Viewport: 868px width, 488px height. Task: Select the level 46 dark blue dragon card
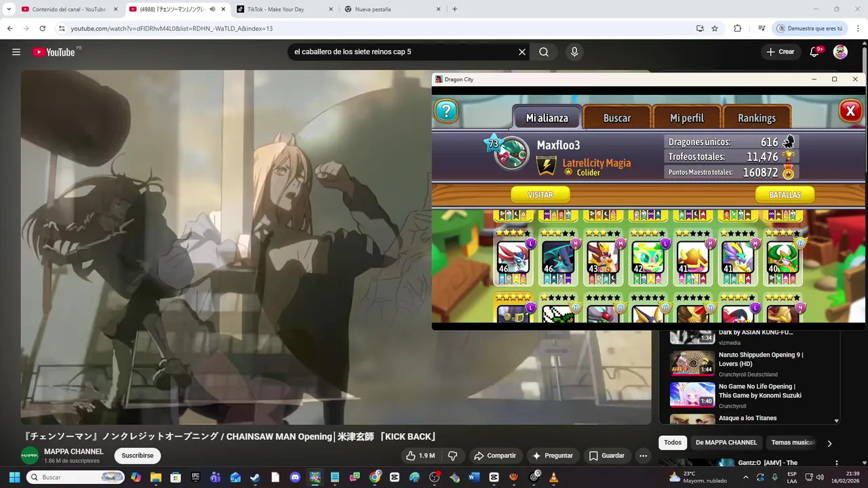[x=558, y=258]
